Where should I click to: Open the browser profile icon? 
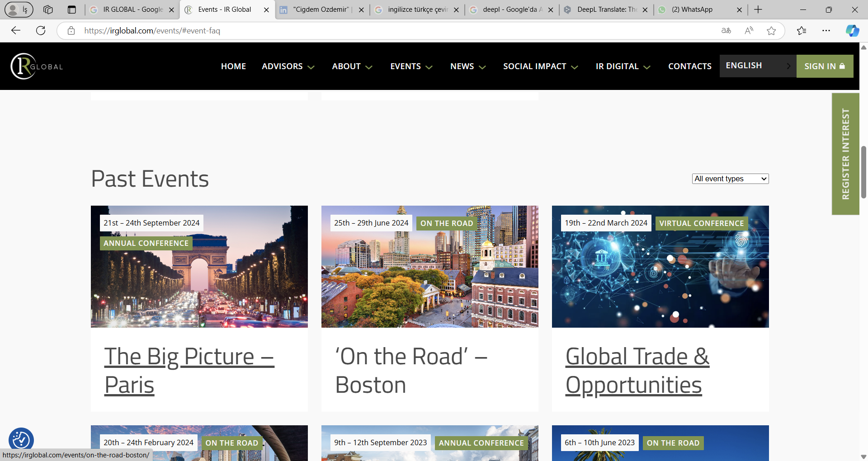tap(19, 9)
